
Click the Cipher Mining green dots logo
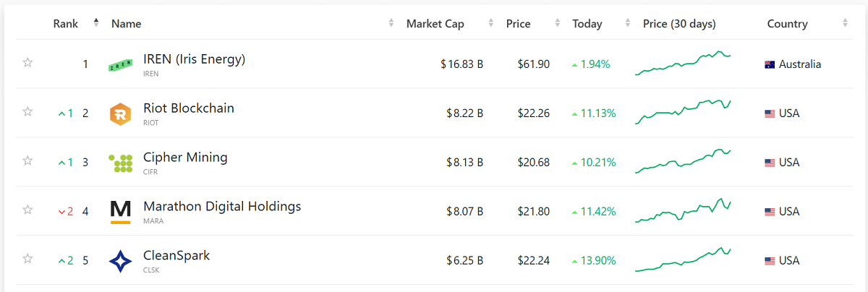pyautogui.click(x=120, y=163)
